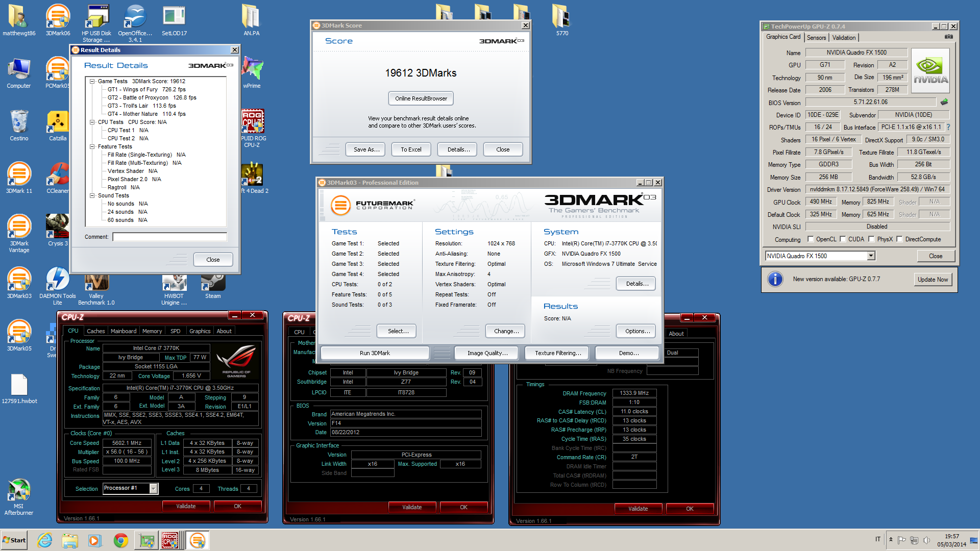
Task: Open OpenOffice 3.4.1 desktop icon
Action: 135,23
